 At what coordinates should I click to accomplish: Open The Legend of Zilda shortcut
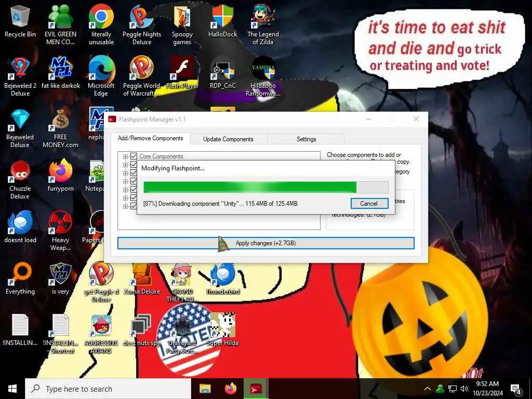263,25
